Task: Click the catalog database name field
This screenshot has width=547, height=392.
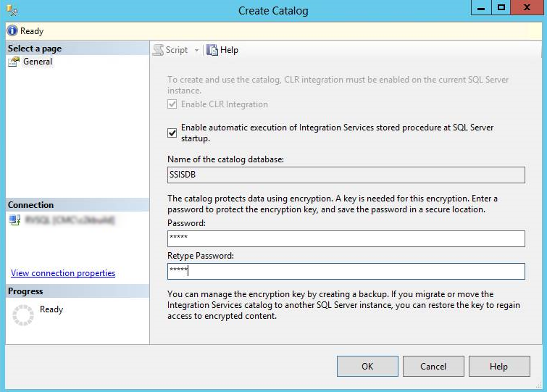Action: (x=346, y=175)
